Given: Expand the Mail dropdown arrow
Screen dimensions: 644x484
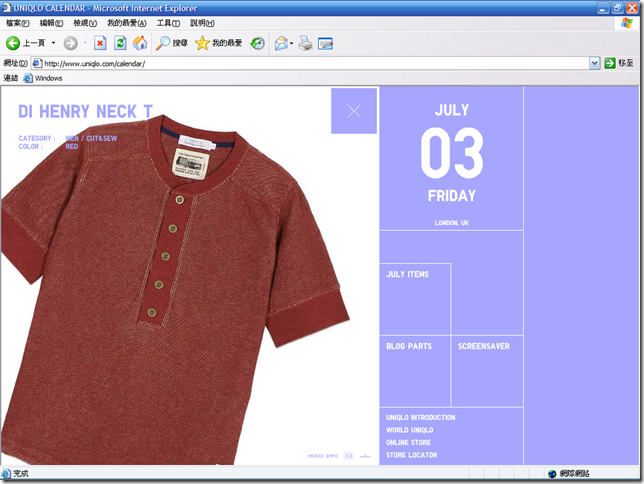Looking at the screenshot, I should tap(292, 43).
